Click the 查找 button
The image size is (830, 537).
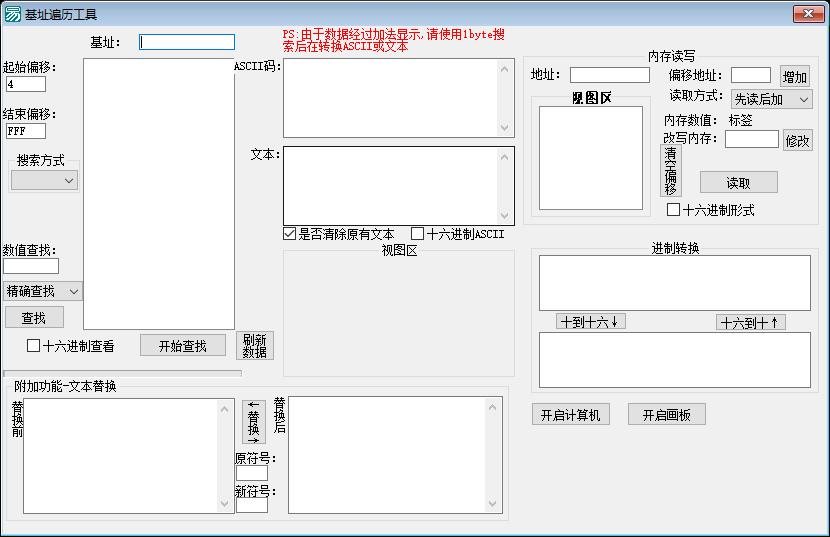click(x=34, y=318)
